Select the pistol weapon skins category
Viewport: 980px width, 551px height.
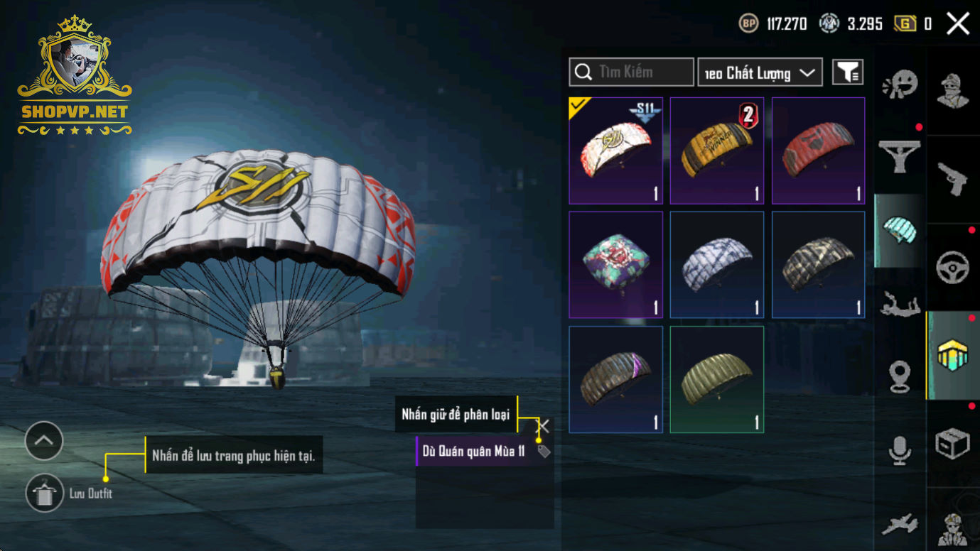pos(953,179)
